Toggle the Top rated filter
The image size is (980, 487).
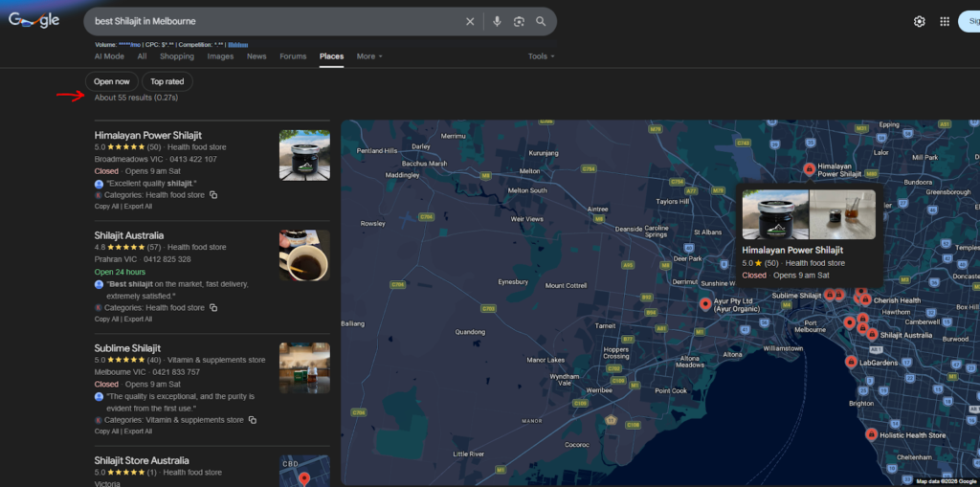(x=167, y=81)
